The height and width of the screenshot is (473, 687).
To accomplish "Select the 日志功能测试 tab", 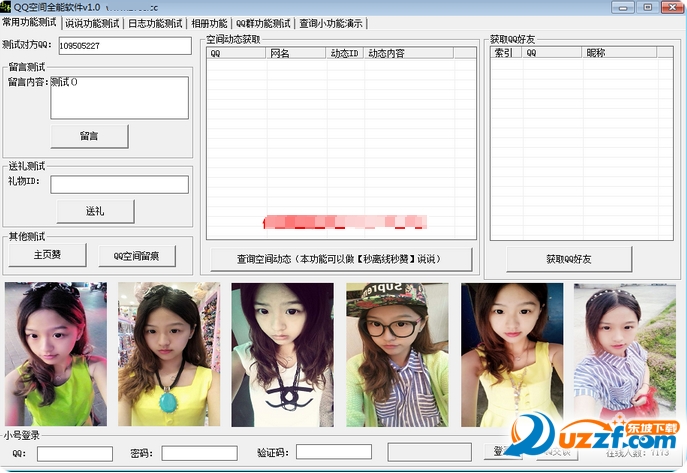I will pos(155,23).
